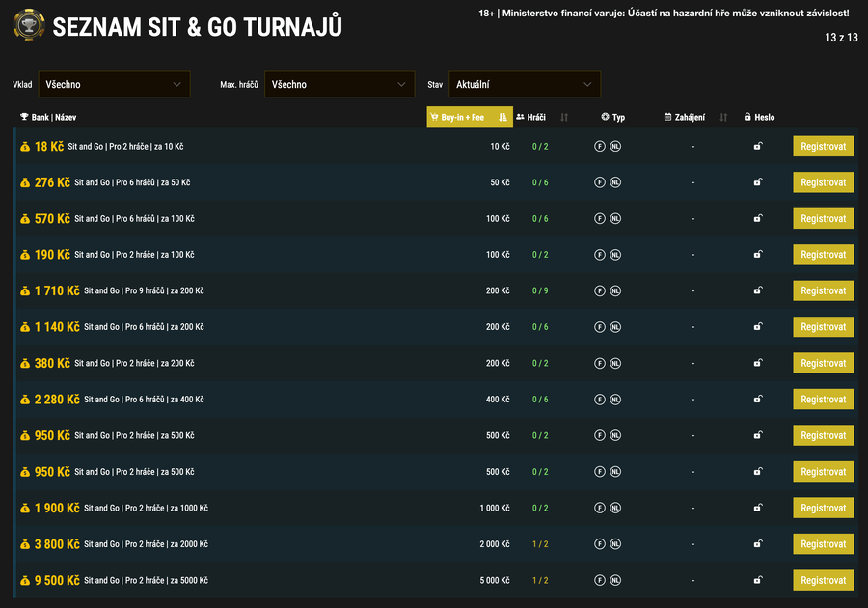Select 'Sit and Go | Pro 2 hráče | za 10 Kč'
This screenshot has height=608, width=868.
click(125, 146)
